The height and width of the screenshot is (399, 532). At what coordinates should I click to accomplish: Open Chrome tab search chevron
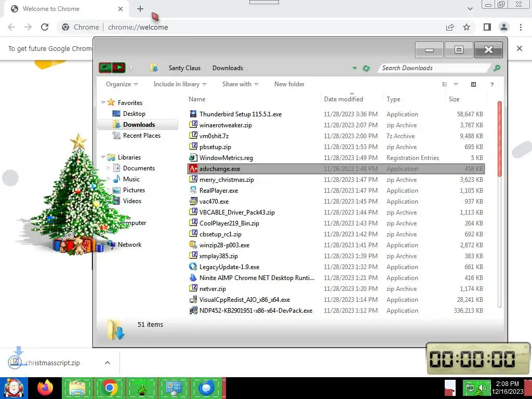[x=470, y=9]
